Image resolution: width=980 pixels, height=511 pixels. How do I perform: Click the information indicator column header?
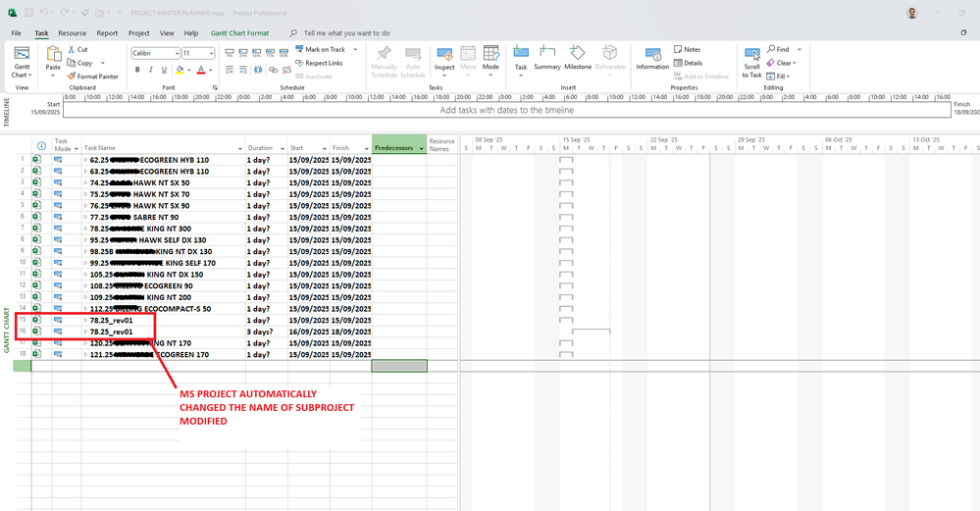[41, 145]
